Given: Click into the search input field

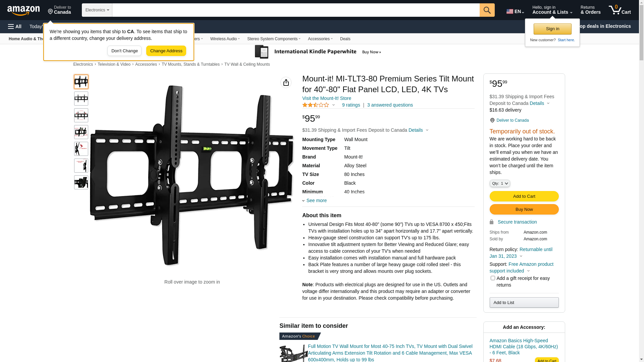Looking at the screenshot, I should [x=296, y=10].
